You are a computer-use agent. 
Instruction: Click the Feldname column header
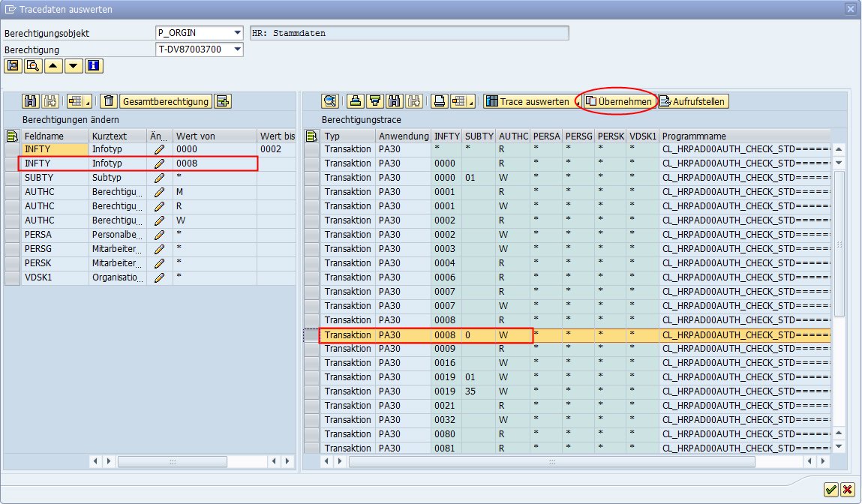pos(55,136)
